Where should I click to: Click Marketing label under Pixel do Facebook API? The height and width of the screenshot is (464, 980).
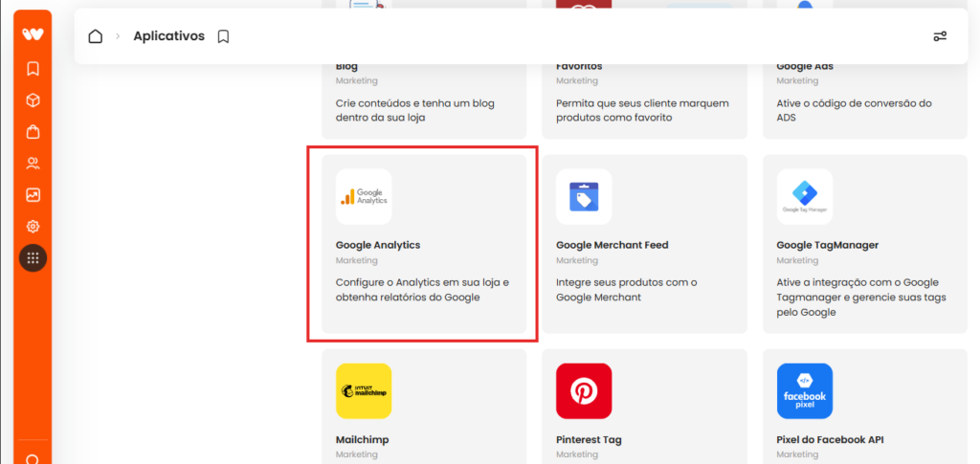[797, 454]
